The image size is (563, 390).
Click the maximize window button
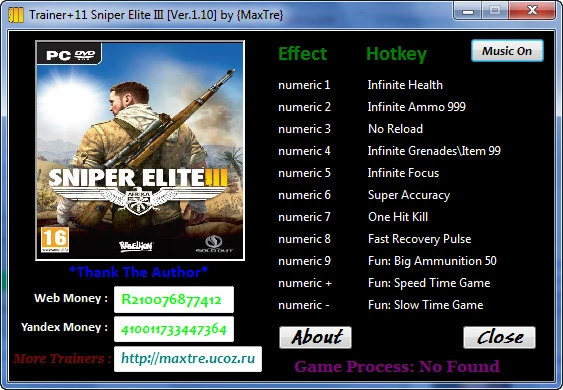coord(495,11)
